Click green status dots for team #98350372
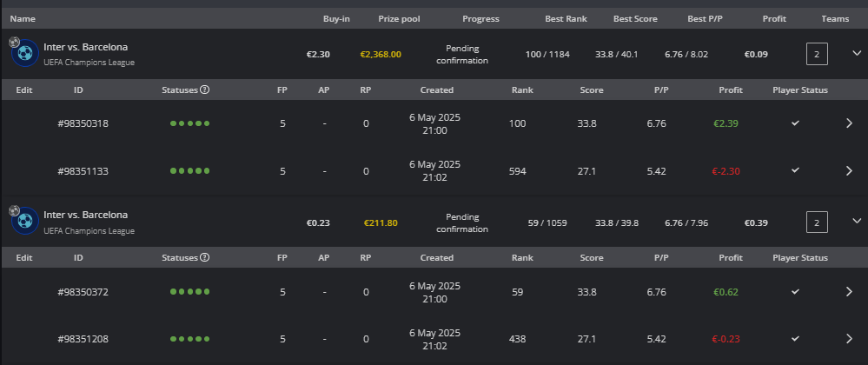This screenshot has height=365, width=868. point(190,292)
